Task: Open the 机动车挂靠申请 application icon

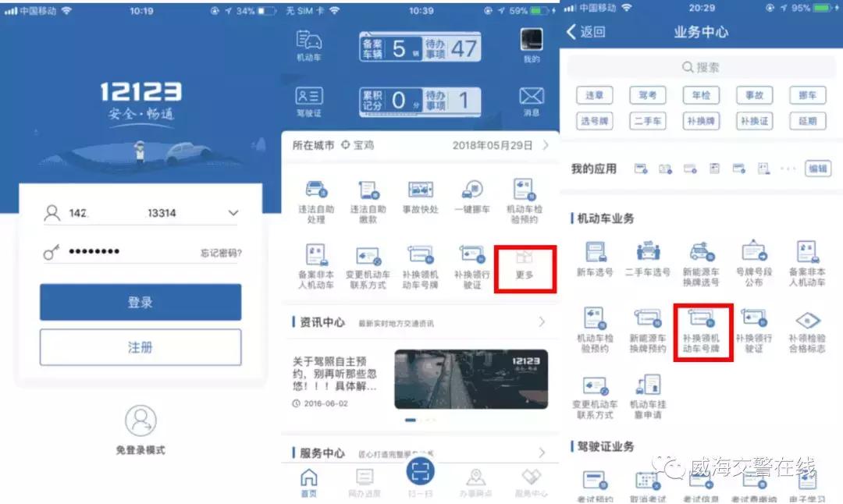Action: click(x=648, y=390)
